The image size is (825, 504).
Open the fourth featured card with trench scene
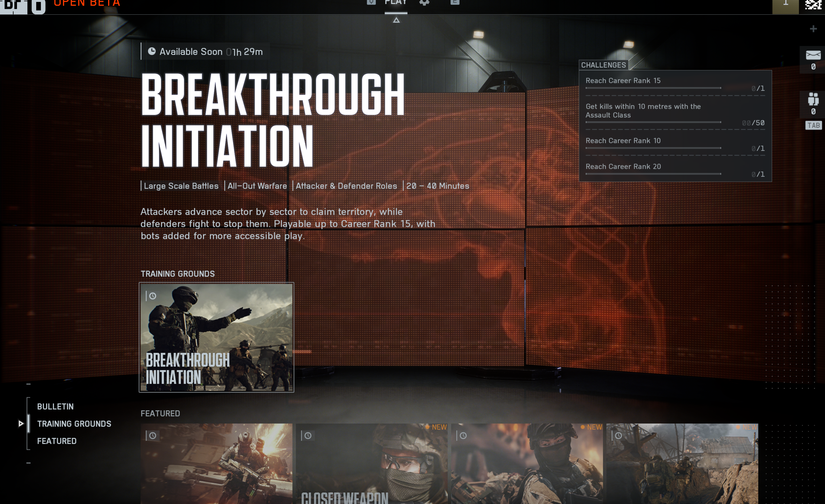(x=682, y=464)
